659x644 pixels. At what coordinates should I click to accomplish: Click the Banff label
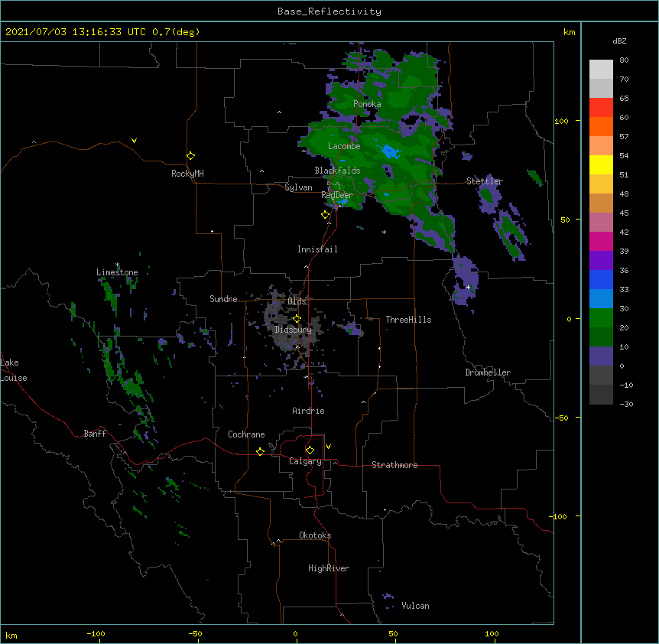tap(95, 434)
